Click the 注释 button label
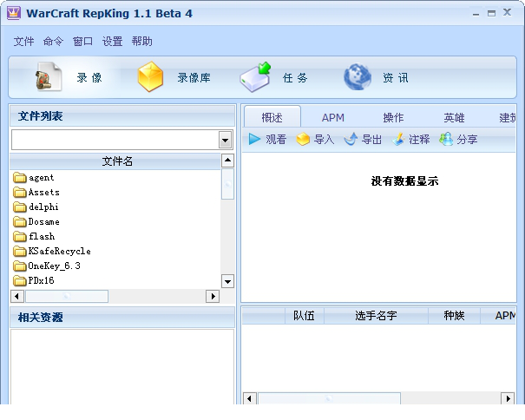This screenshot has height=420, width=525. 419,139
